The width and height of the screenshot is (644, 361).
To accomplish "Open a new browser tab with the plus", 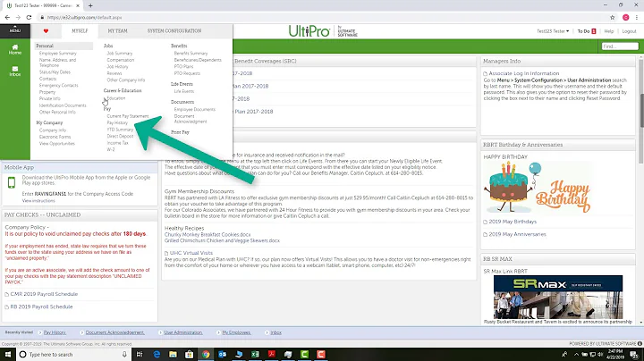I will pos(90,5).
